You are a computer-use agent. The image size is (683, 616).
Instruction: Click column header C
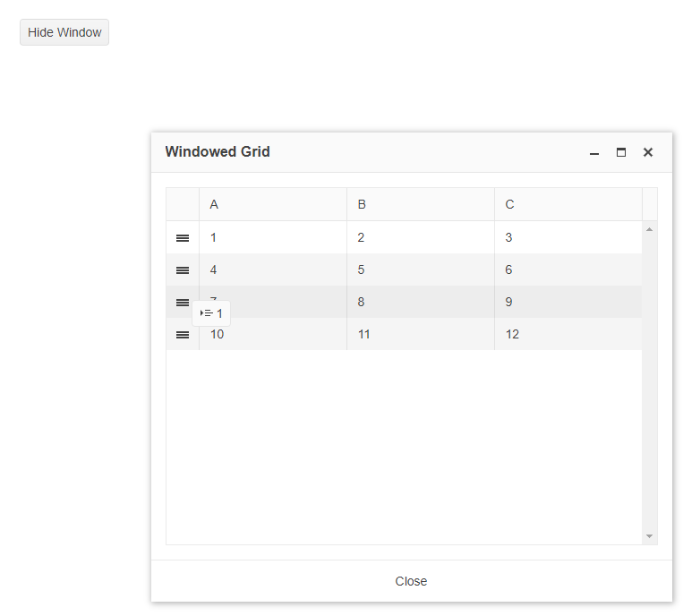pyautogui.click(x=568, y=205)
